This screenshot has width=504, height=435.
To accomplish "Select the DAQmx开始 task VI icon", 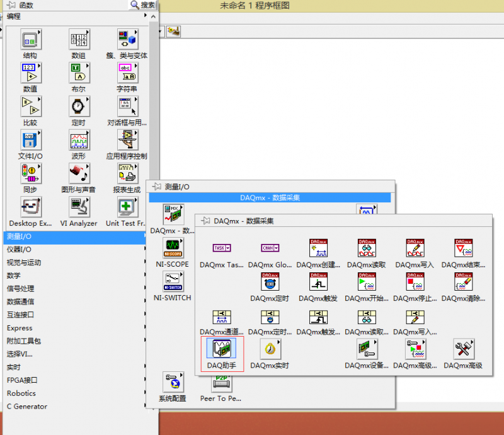I will (367, 282).
